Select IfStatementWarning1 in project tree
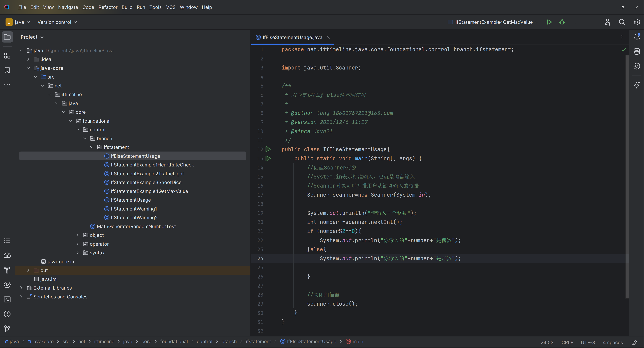644x348 pixels. pyautogui.click(x=134, y=209)
